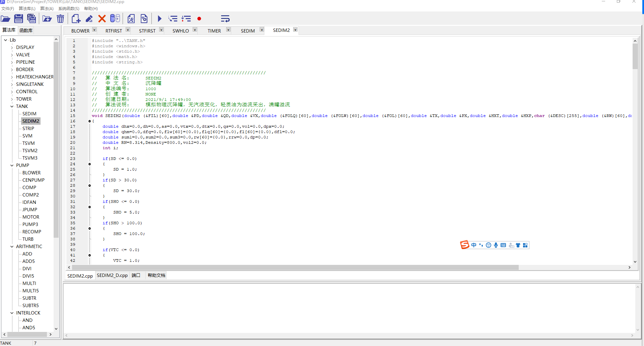Collapse the TANK tree node
This screenshot has width=644, height=346.
[12, 106]
